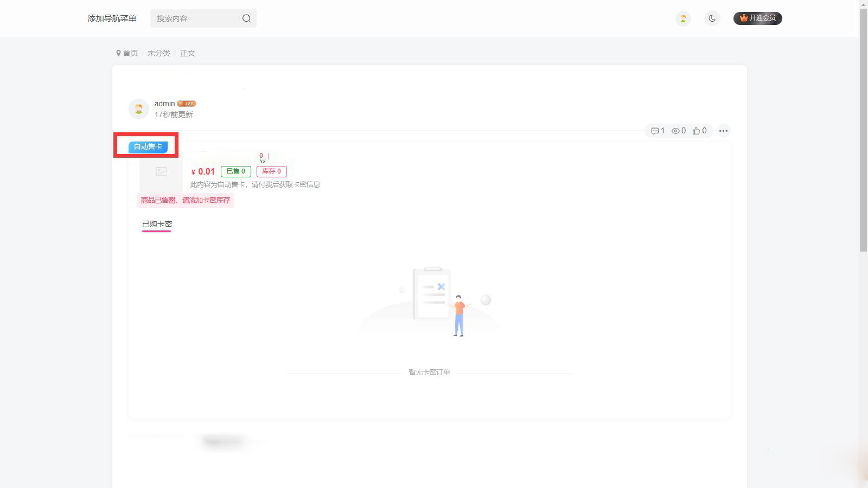Click the product image placeholder thumbnail
868x488 pixels.
[161, 171]
